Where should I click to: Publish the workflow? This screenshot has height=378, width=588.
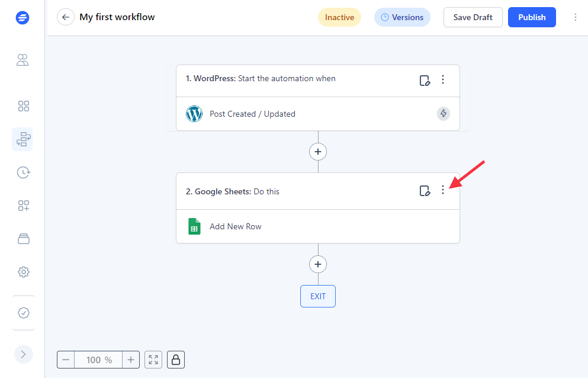coord(531,17)
